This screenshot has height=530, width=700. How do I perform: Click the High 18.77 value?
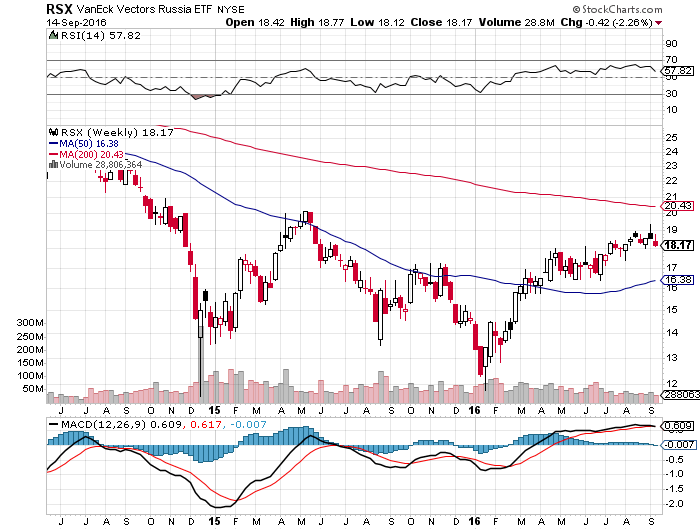[317, 22]
